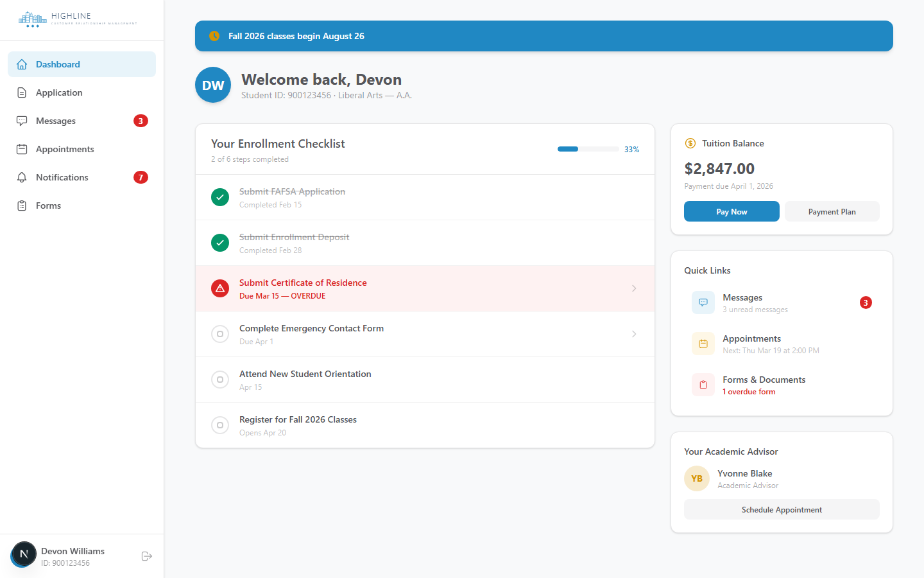The width and height of the screenshot is (924, 578).
Task: Expand the overdue Certificate of Residence item
Action: (x=634, y=288)
